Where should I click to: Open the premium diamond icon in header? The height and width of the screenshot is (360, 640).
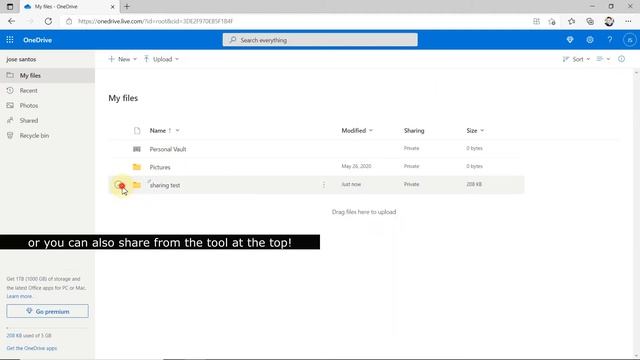point(570,40)
